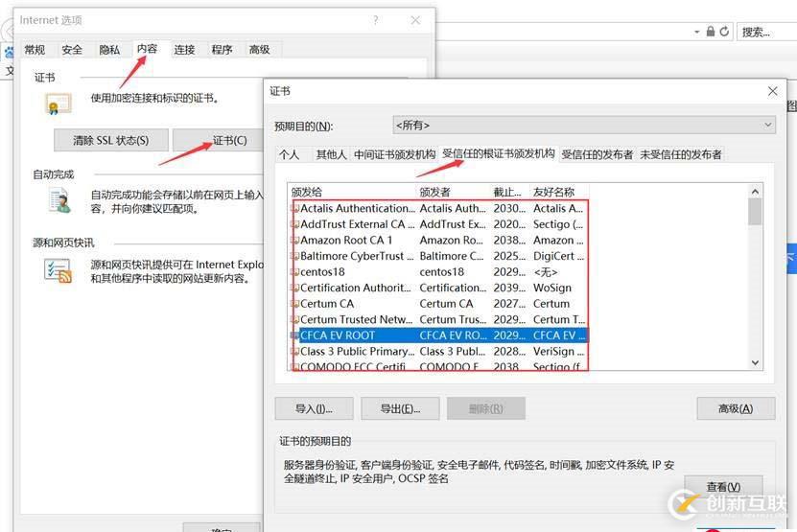Image resolution: width=797 pixels, height=532 pixels.
Task: Click the 删除(R) button
Action: click(x=486, y=408)
